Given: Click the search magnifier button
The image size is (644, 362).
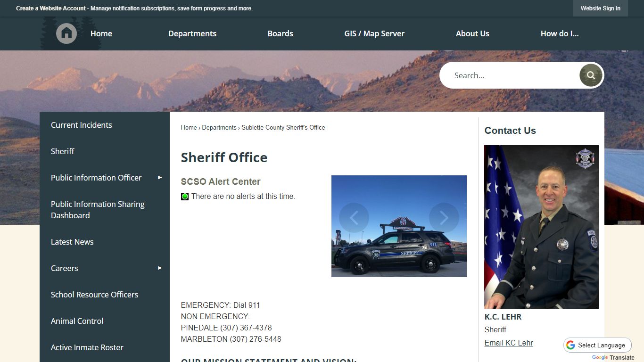Looking at the screenshot, I should [591, 75].
